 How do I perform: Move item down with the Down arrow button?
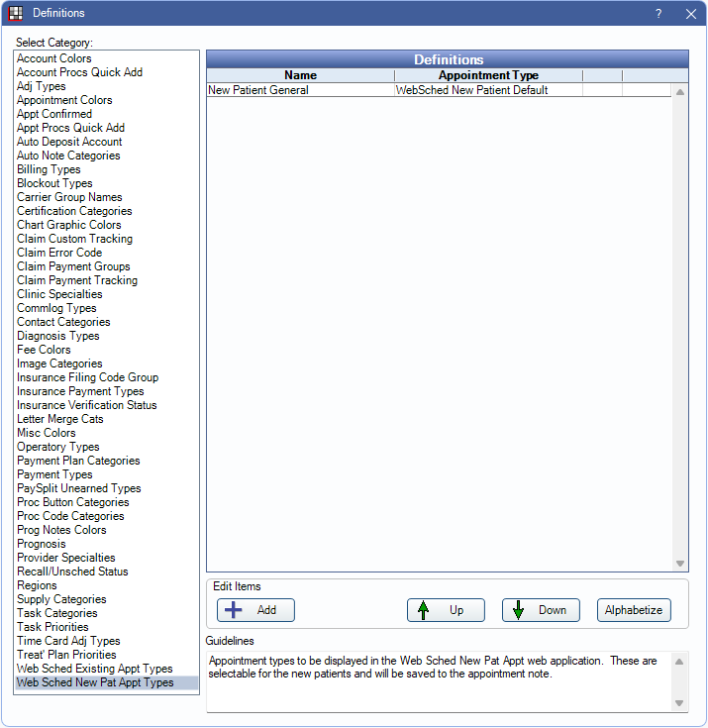coord(541,610)
